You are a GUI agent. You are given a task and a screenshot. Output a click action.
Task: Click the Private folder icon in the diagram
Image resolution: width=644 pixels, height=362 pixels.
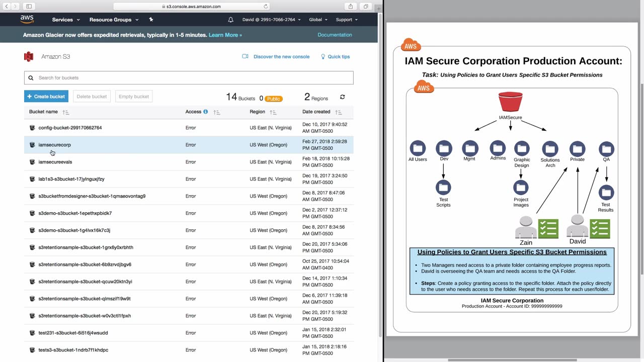click(x=577, y=148)
